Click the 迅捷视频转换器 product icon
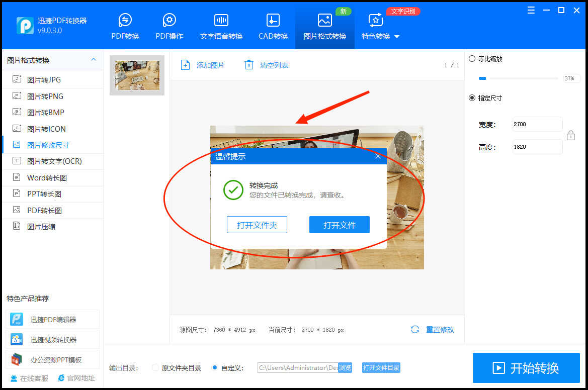 click(17, 339)
